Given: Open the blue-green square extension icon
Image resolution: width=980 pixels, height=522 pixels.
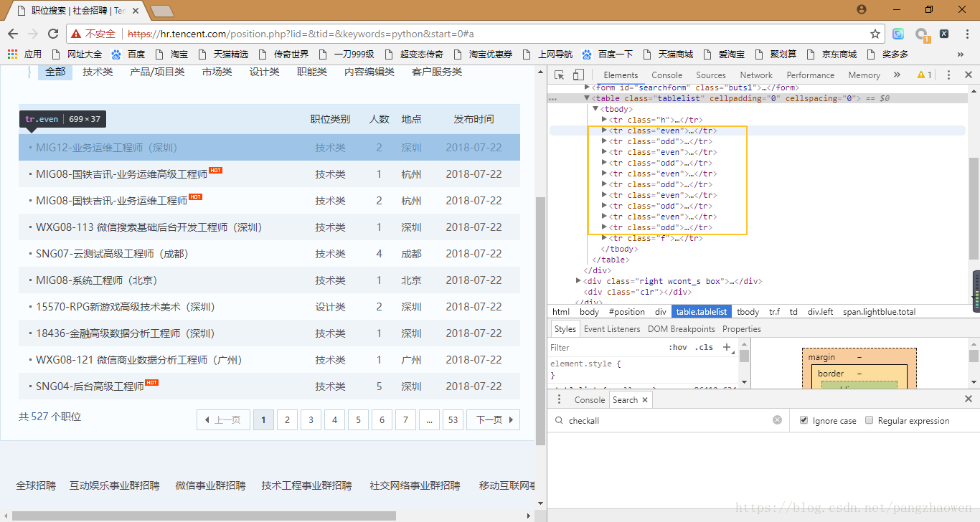Looking at the screenshot, I should coord(898,34).
